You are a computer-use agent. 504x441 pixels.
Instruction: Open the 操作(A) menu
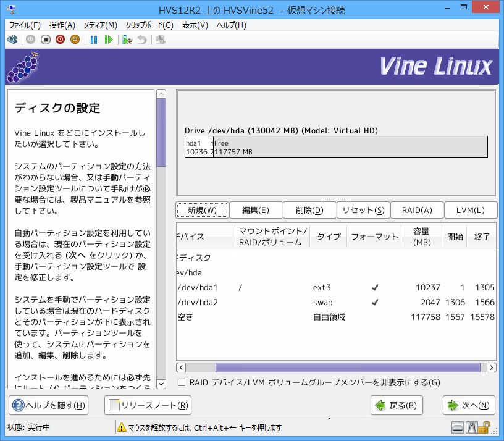click(x=62, y=25)
